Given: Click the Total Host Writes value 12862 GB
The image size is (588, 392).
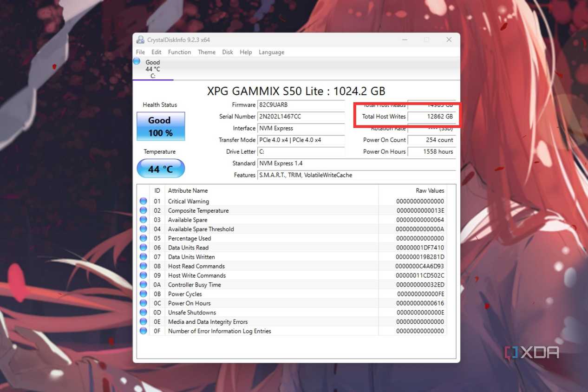Looking at the screenshot, I should [x=431, y=117].
